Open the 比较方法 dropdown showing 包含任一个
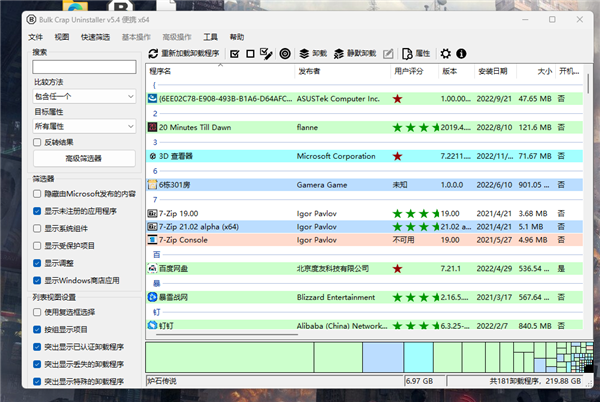The image size is (600, 402). (84, 96)
